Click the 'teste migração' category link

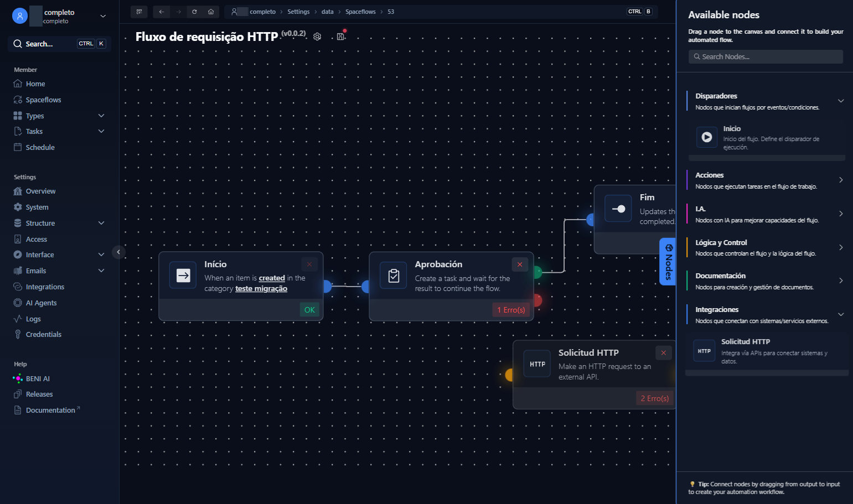pyautogui.click(x=261, y=289)
